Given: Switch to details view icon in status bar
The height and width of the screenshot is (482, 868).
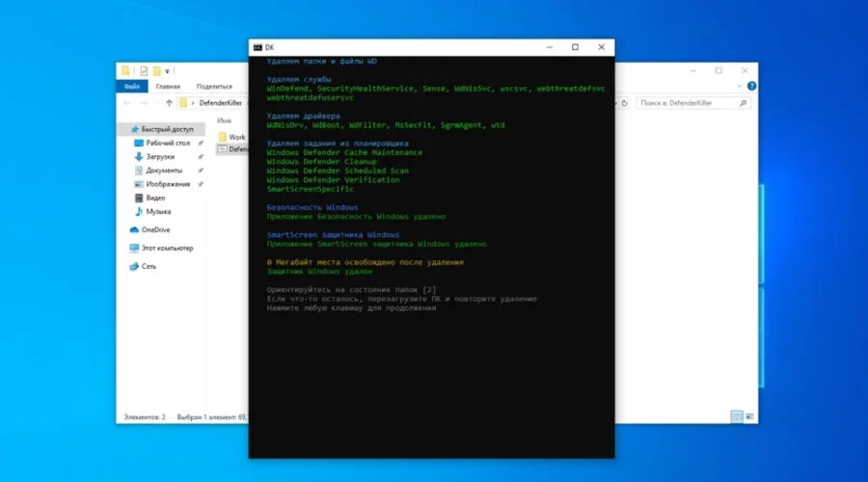Looking at the screenshot, I should [x=737, y=416].
